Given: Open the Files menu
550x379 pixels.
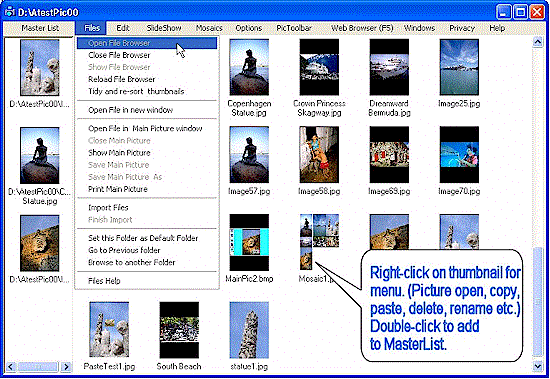Looking at the screenshot, I should tap(92, 28).
